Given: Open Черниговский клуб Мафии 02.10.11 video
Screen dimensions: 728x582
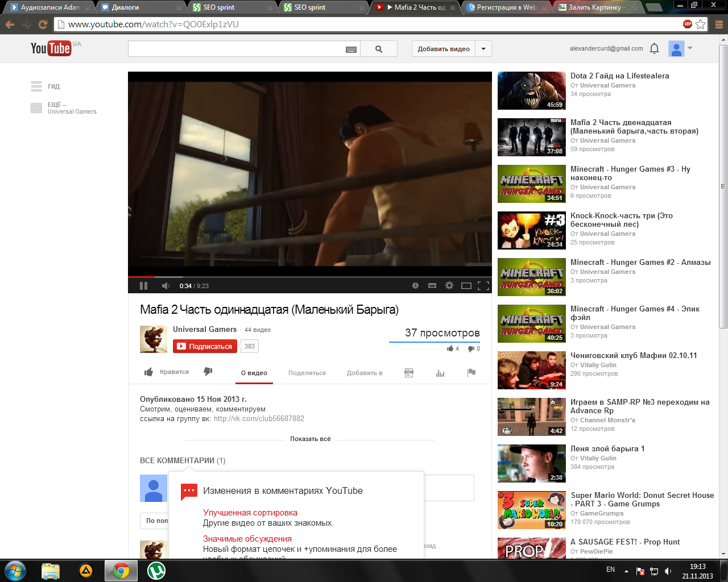Looking at the screenshot, I should 634,355.
